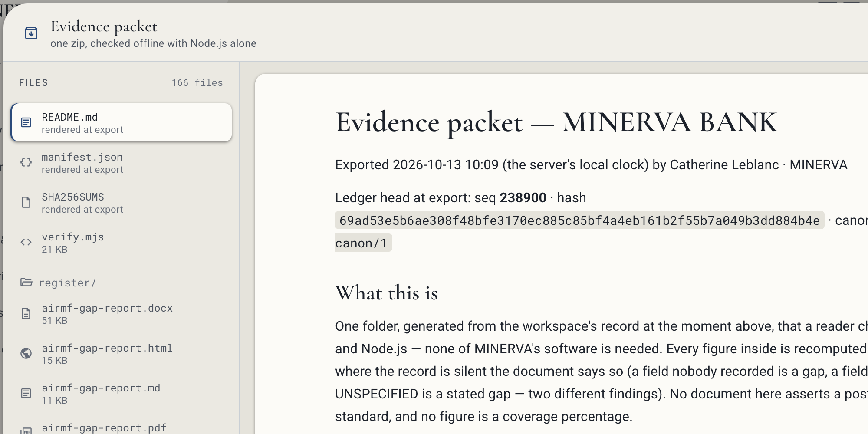This screenshot has height=434, width=868.
Task: Click the ledger head hash value
Action: click(x=579, y=220)
